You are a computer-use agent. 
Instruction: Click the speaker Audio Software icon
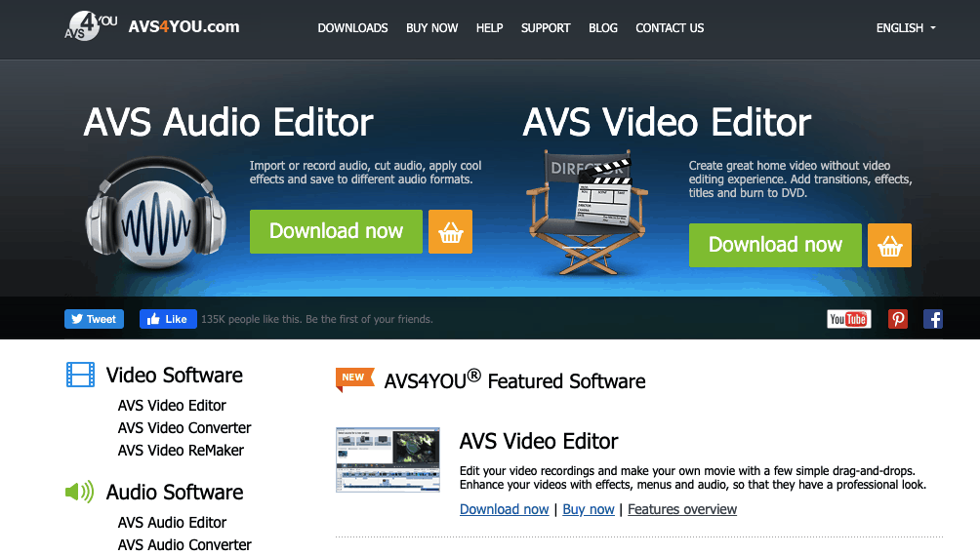tap(79, 492)
